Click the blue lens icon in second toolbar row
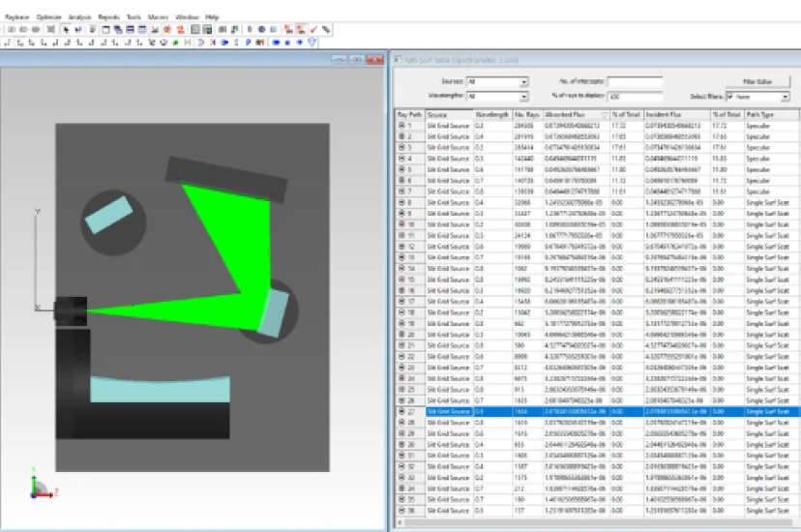The height and width of the screenshot is (532, 801). [x=224, y=43]
